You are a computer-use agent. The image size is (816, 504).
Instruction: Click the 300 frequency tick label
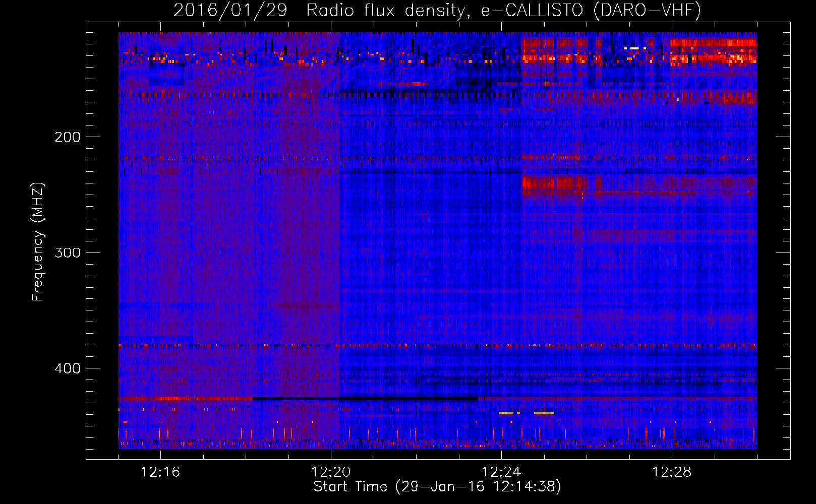click(68, 253)
